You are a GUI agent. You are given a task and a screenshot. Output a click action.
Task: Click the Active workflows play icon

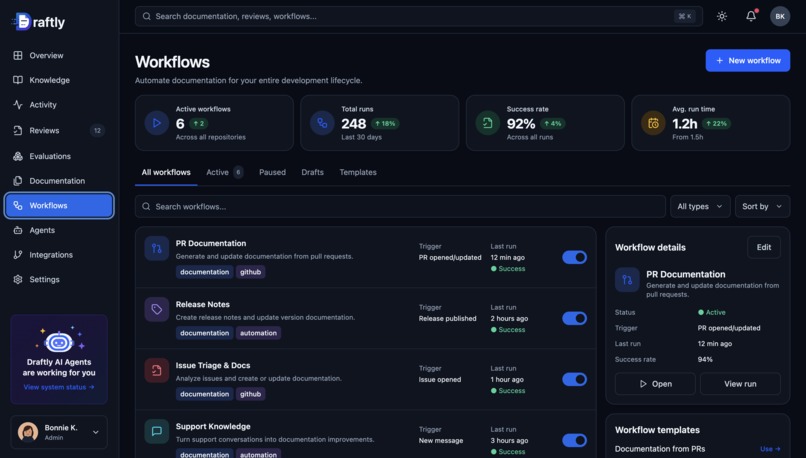[157, 123]
